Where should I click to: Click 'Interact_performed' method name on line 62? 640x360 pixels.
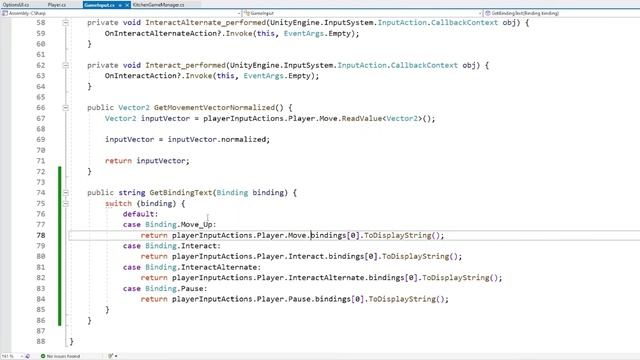(185, 65)
